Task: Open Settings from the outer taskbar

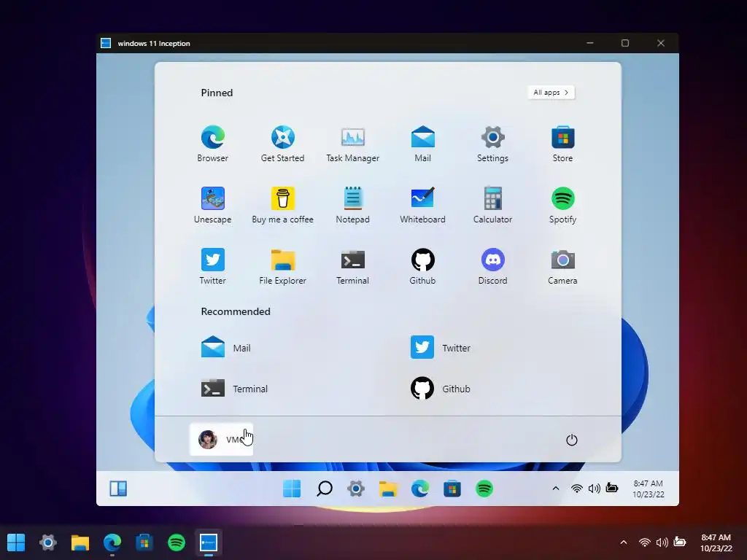Action: (48, 542)
